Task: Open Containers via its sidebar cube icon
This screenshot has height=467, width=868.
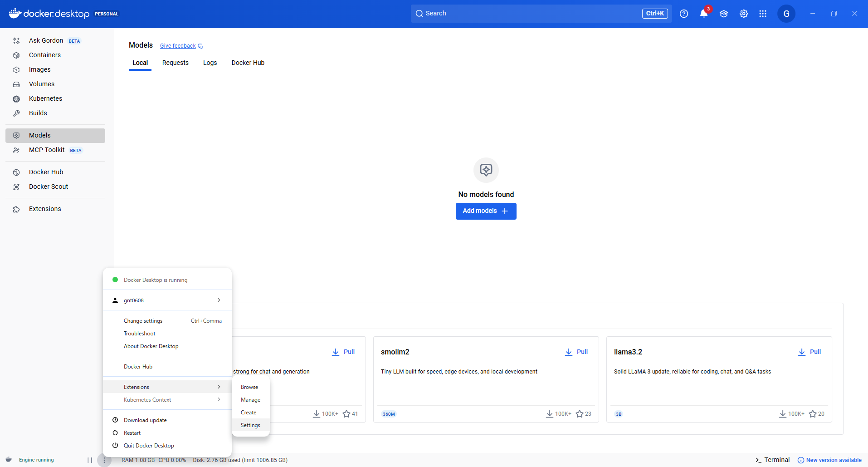Action: (16, 55)
